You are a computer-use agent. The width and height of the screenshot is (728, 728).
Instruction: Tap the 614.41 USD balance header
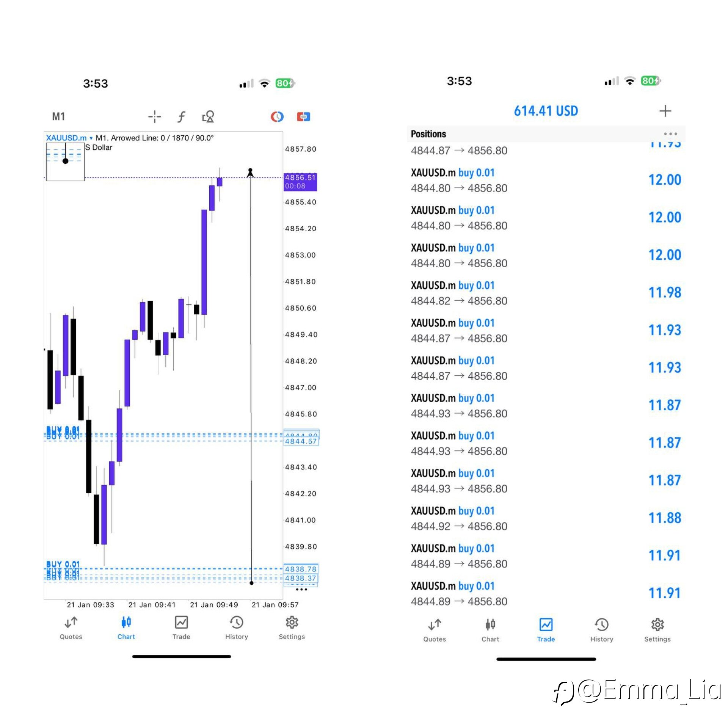coord(546,111)
